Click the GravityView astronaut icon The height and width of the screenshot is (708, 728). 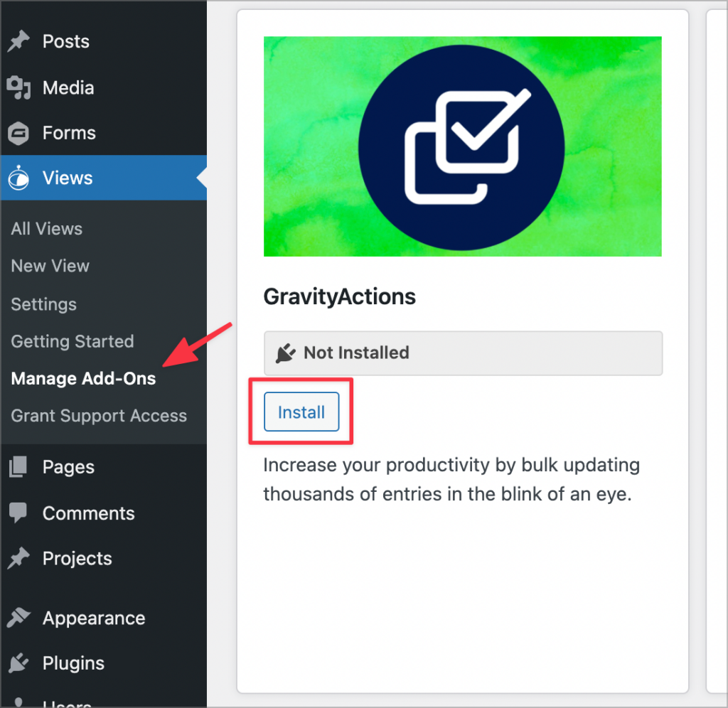pyautogui.click(x=18, y=178)
